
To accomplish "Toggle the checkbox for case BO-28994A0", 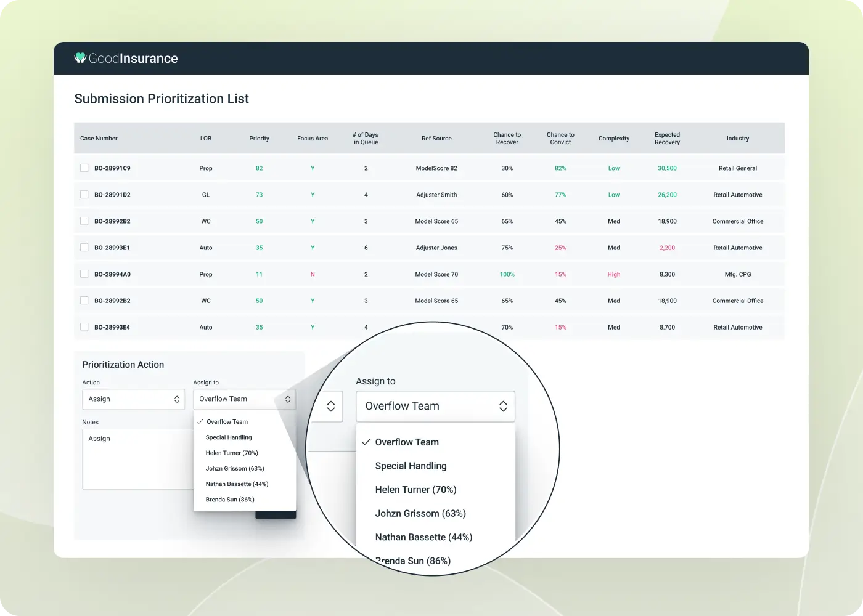I will coord(84,274).
